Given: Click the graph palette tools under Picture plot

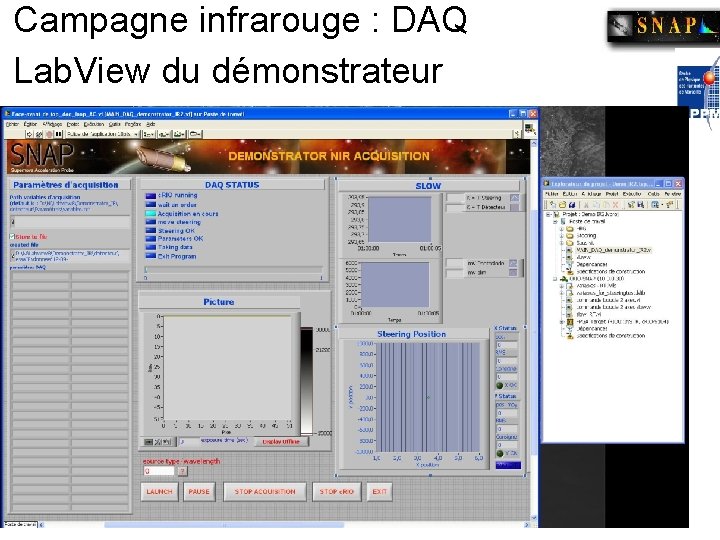Looking at the screenshot, I should pos(158,442).
